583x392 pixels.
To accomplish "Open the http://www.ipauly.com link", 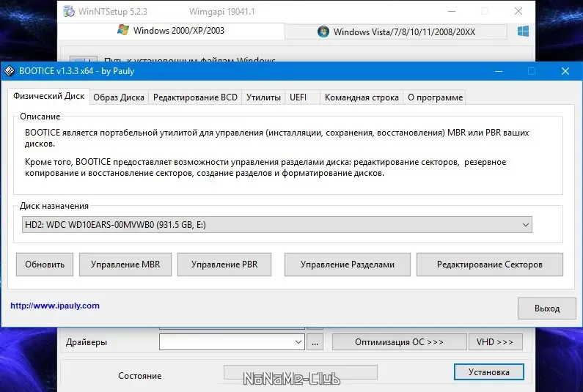I will (x=55, y=306).
